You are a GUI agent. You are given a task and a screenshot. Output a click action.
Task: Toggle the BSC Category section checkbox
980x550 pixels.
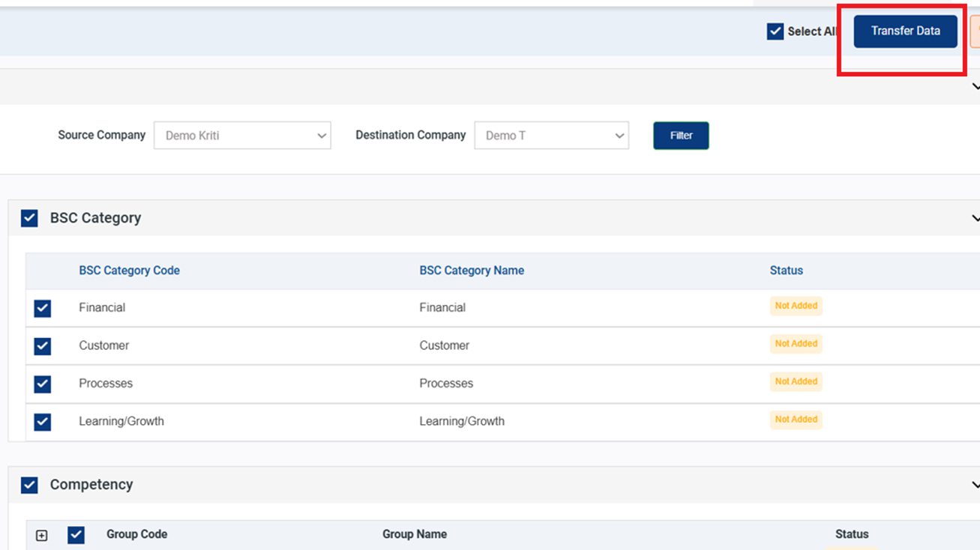29,218
